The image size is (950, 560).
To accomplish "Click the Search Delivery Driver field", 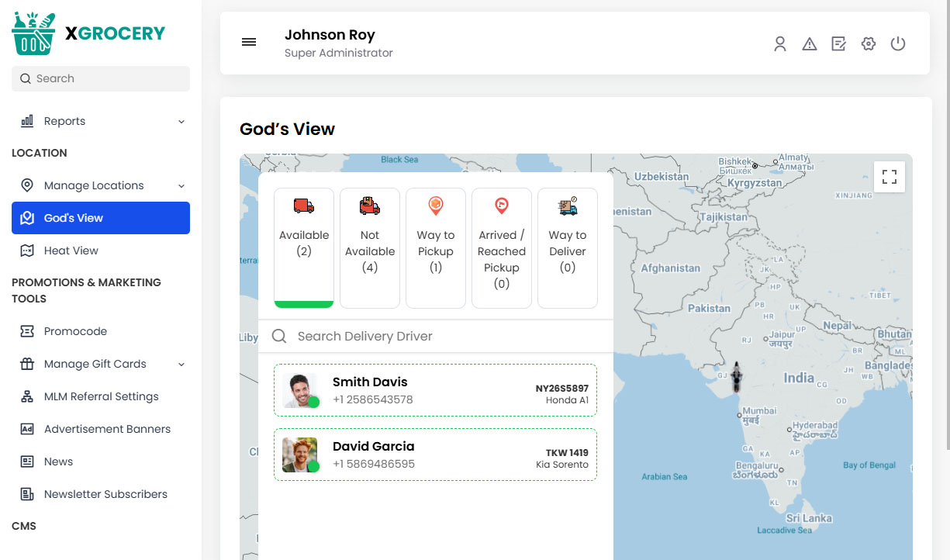I will (x=442, y=336).
